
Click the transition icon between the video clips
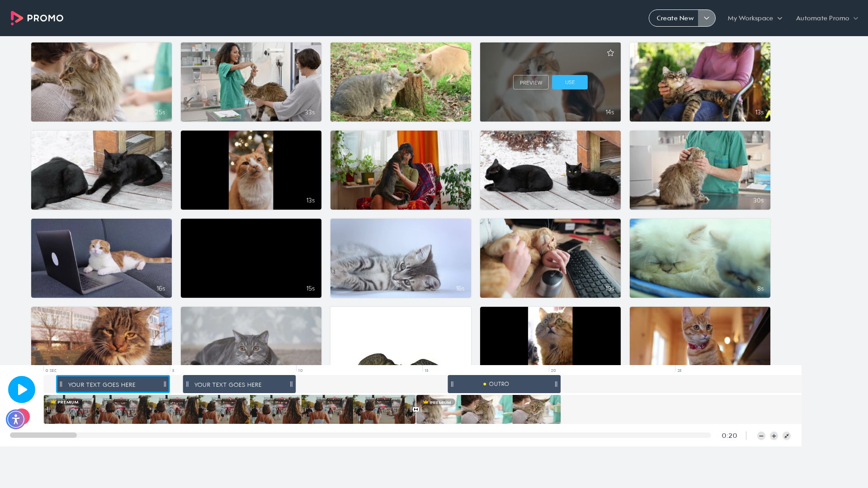(x=416, y=409)
